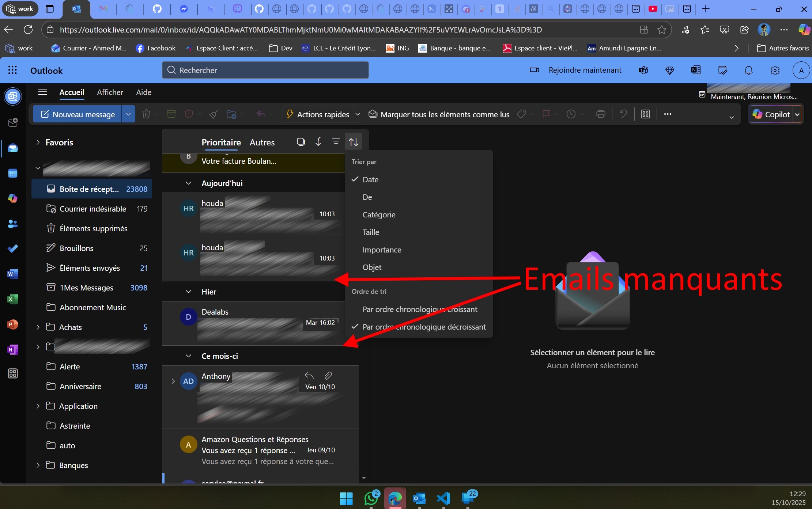The height and width of the screenshot is (509, 812).
Task: Open the notifications bell
Action: coord(748,70)
